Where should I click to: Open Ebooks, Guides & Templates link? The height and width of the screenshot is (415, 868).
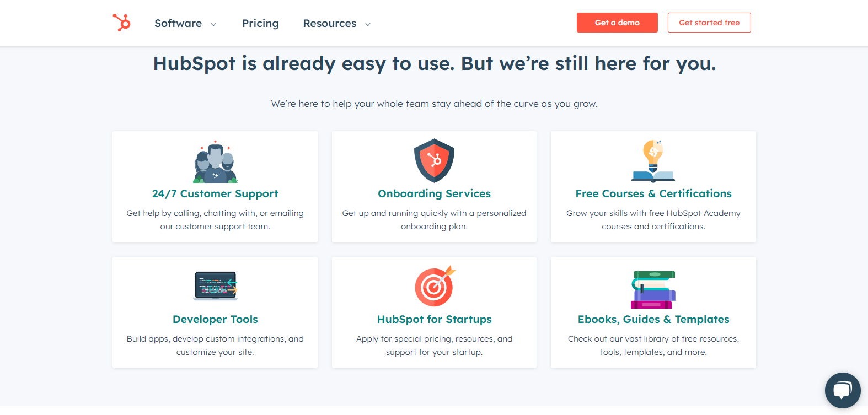653,319
